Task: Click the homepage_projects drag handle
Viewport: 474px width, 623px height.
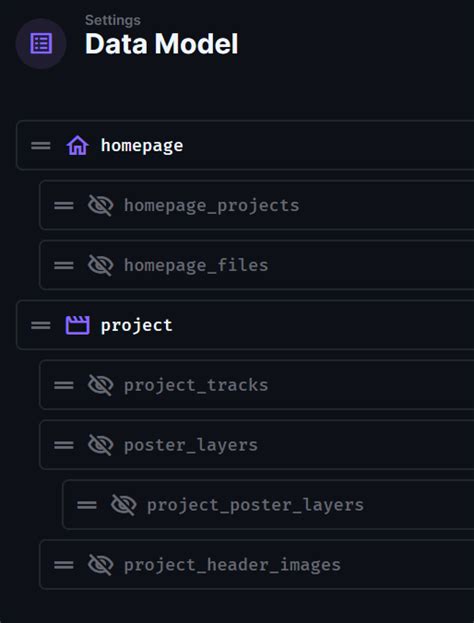Action: 64,205
